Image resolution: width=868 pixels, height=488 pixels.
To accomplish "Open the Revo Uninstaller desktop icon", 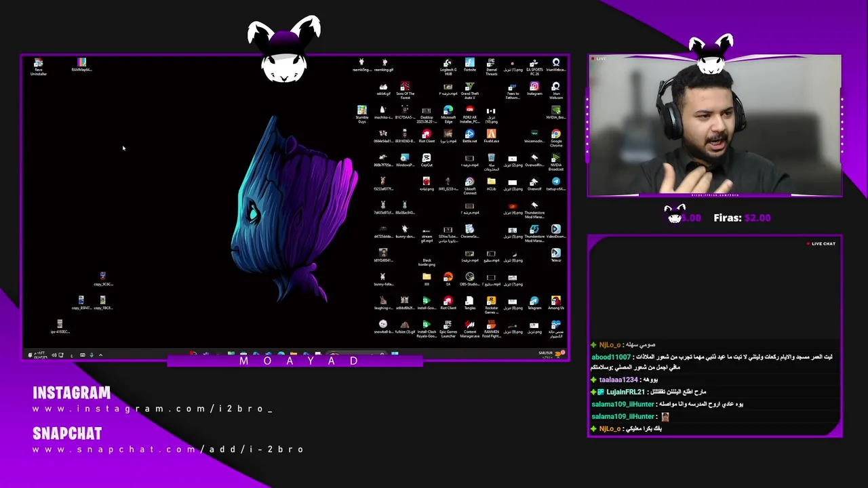I will tap(39, 66).
